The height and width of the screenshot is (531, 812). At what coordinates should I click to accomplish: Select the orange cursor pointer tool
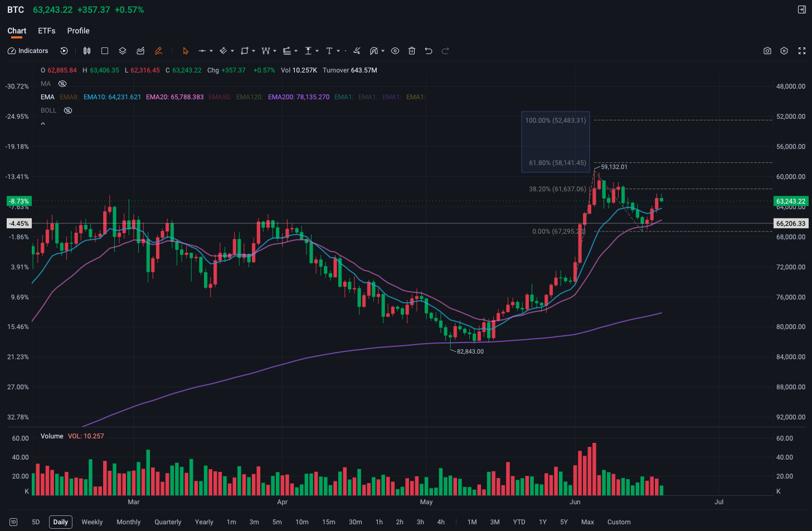tap(186, 51)
